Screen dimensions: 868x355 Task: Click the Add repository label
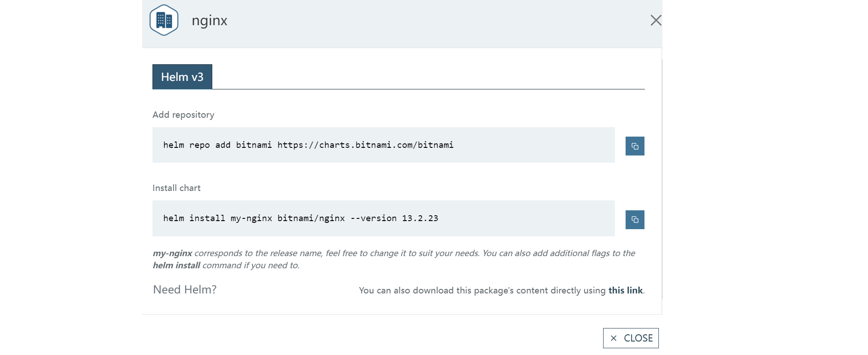click(x=183, y=115)
